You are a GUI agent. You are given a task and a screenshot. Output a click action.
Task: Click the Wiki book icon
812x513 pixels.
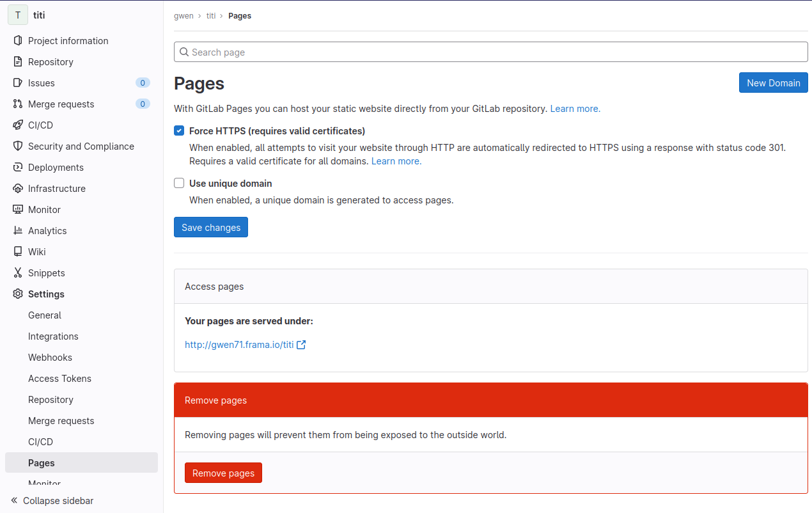(18, 252)
